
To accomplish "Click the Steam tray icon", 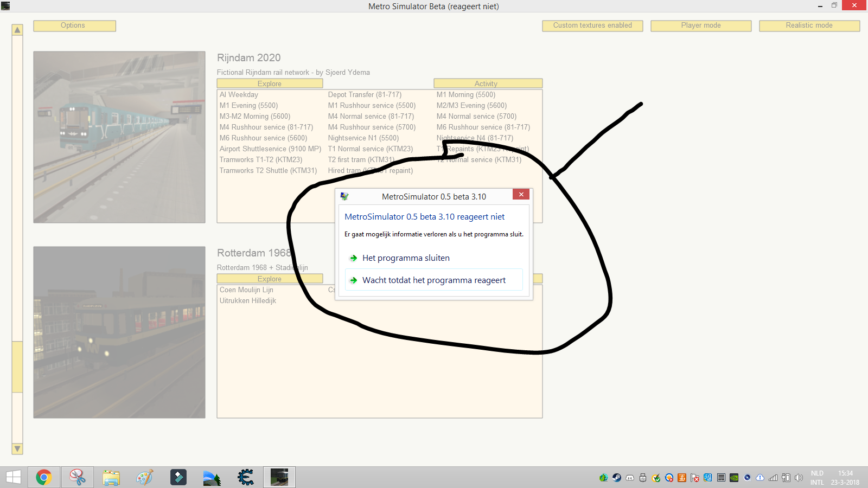I will coord(617,478).
